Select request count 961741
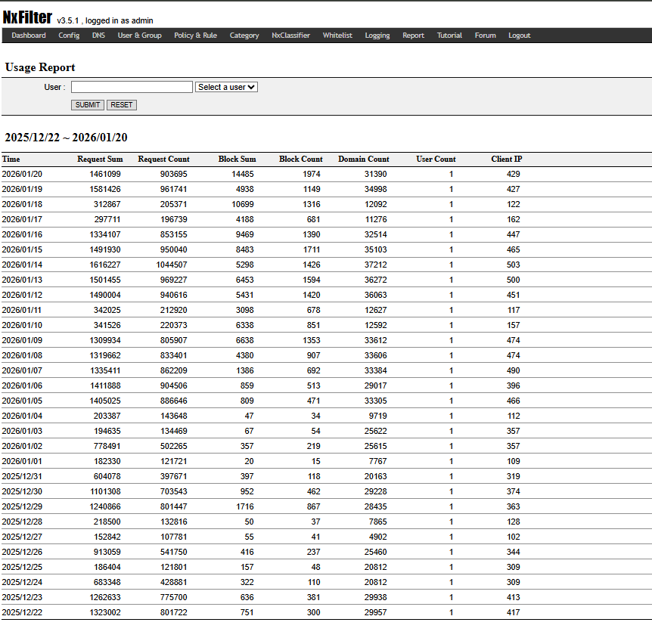The image size is (652, 644). [x=173, y=189]
